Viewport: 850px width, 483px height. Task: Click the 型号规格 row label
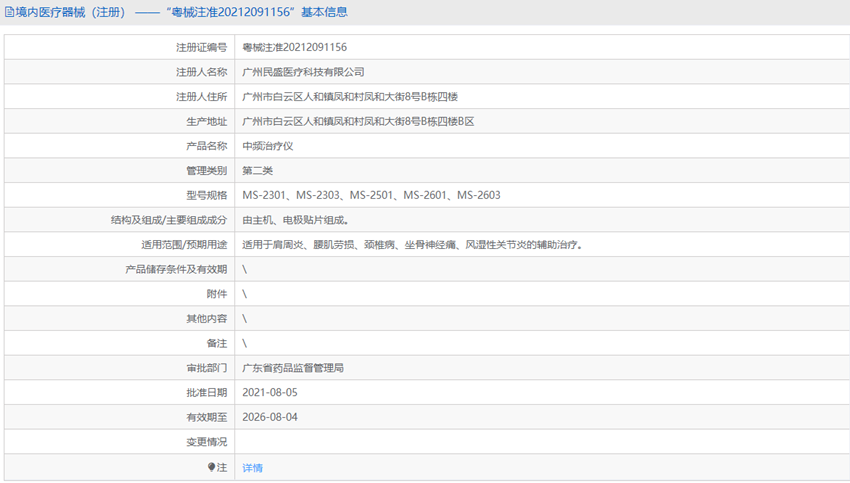click(x=207, y=195)
